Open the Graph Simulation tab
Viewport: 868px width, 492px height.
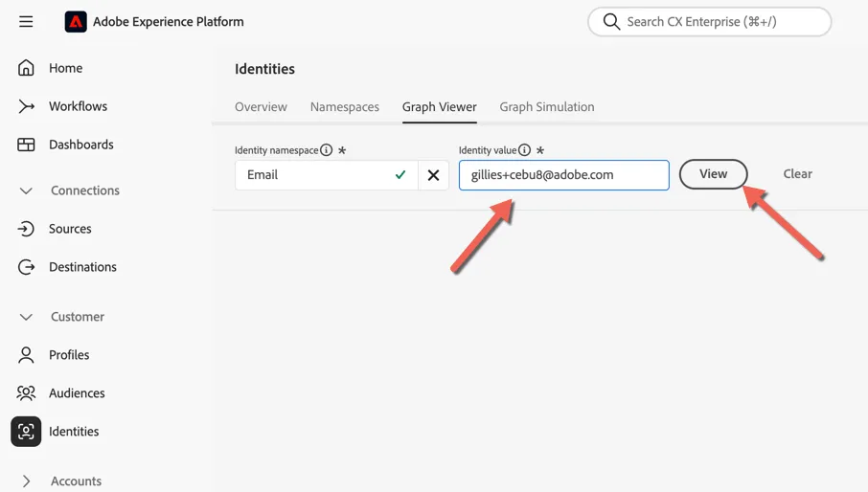point(547,106)
